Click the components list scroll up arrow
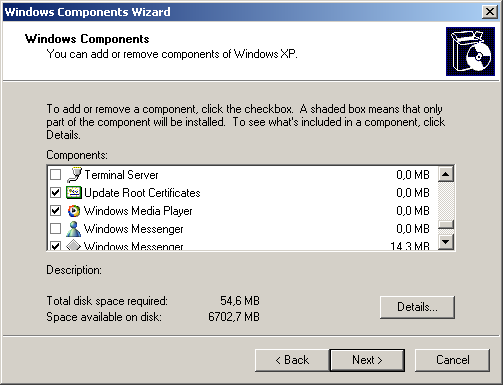503x385 pixels. click(446, 174)
